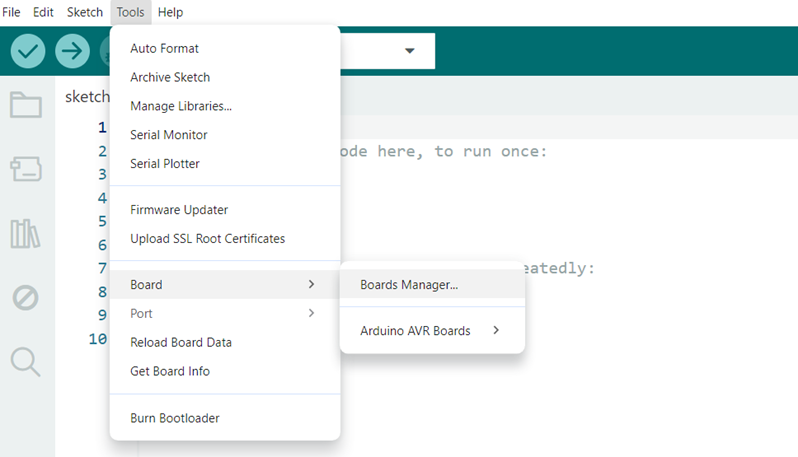The width and height of the screenshot is (798, 457).
Task: Open the Debug sidebar icon
Action: [x=25, y=298]
